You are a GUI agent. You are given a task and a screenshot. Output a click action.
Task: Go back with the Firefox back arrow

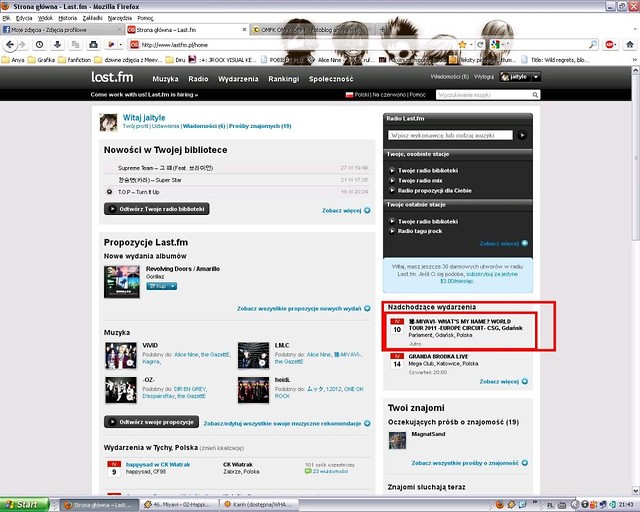point(10,45)
